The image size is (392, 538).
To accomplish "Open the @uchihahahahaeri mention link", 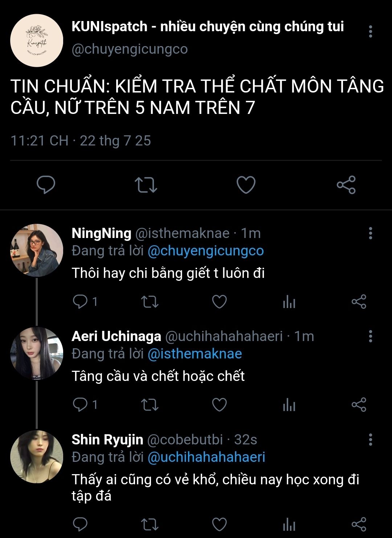I will click(206, 457).
